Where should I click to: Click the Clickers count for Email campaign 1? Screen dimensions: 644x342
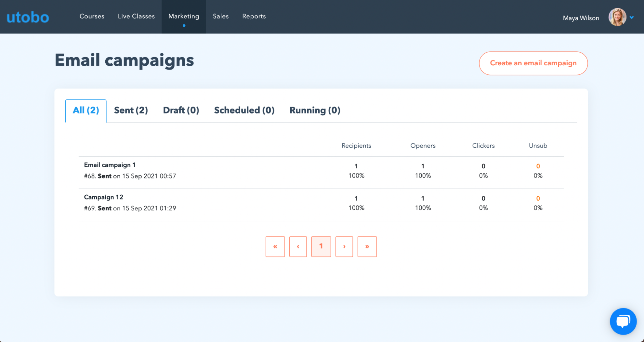point(483,166)
